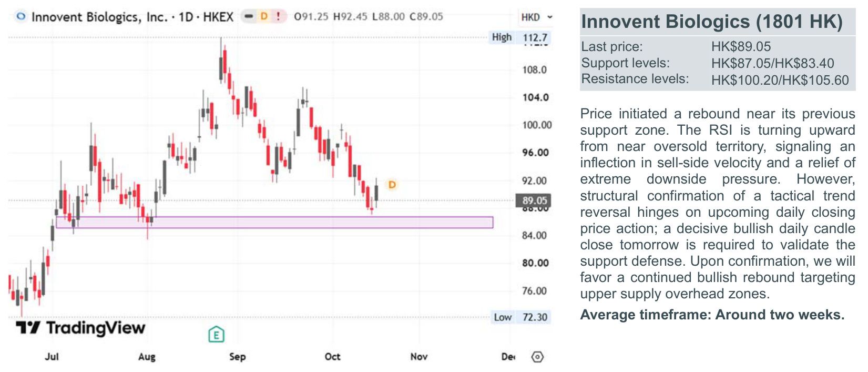Select the purple support zone rectangle
This screenshot has width=868, height=372.
tap(274, 222)
